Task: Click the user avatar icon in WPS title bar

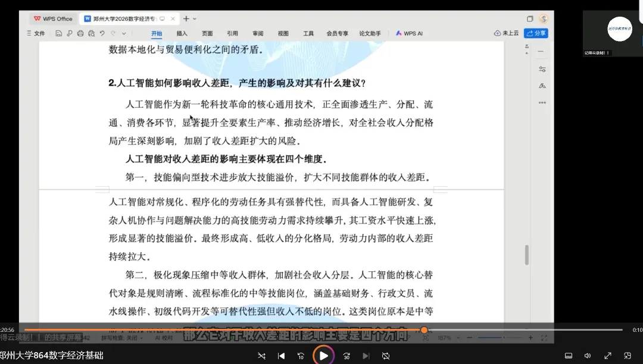Action: (x=544, y=19)
